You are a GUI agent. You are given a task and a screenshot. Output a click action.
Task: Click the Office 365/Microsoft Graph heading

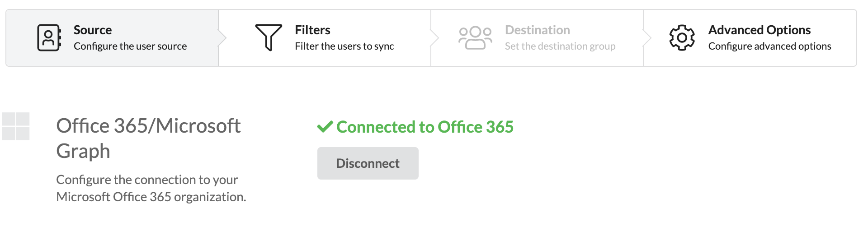pos(148,138)
